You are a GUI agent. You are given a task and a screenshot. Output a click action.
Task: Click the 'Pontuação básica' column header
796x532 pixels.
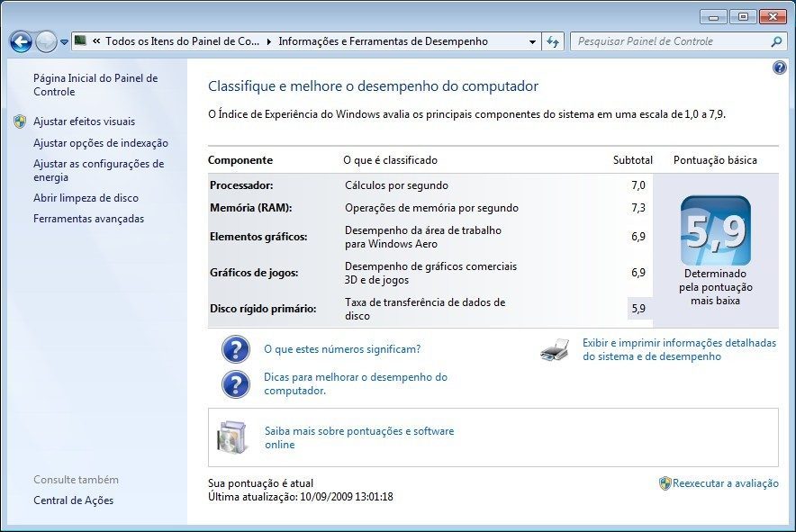715,160
